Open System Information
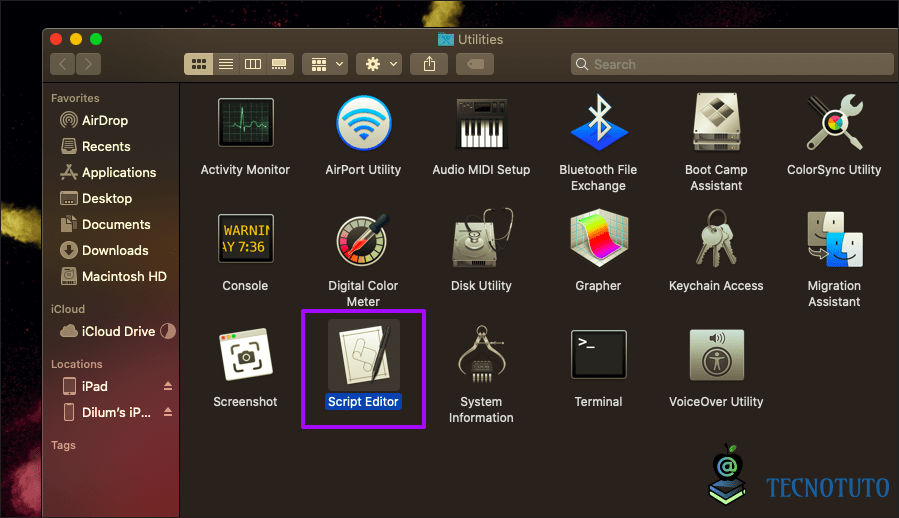Viewport: 899px width, 518px height. point(482,355)
